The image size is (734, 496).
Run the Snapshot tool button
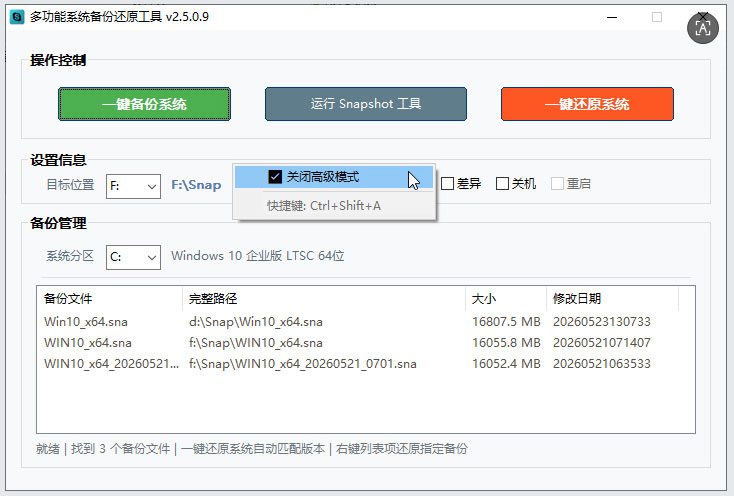pos(366,104)
